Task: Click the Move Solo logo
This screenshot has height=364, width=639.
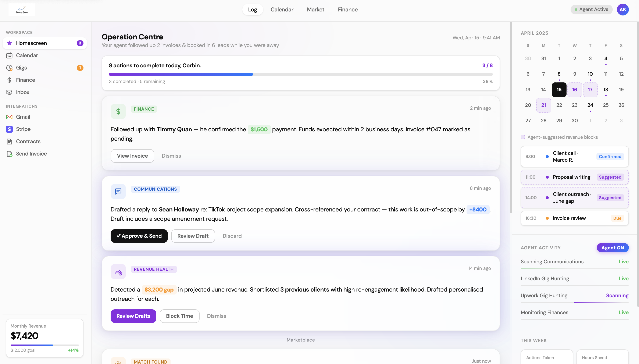Action: (x=22, y=10)
